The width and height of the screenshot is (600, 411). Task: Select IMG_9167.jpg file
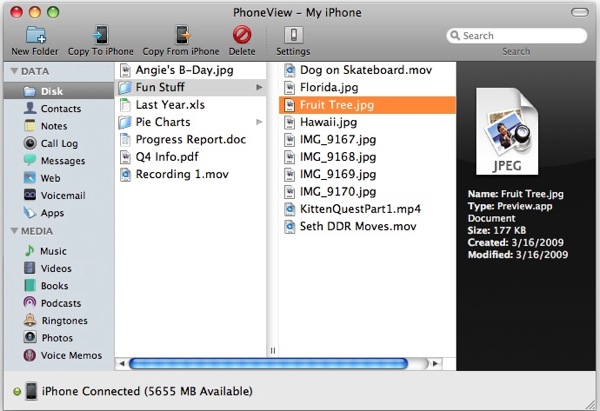coord(367,140)
